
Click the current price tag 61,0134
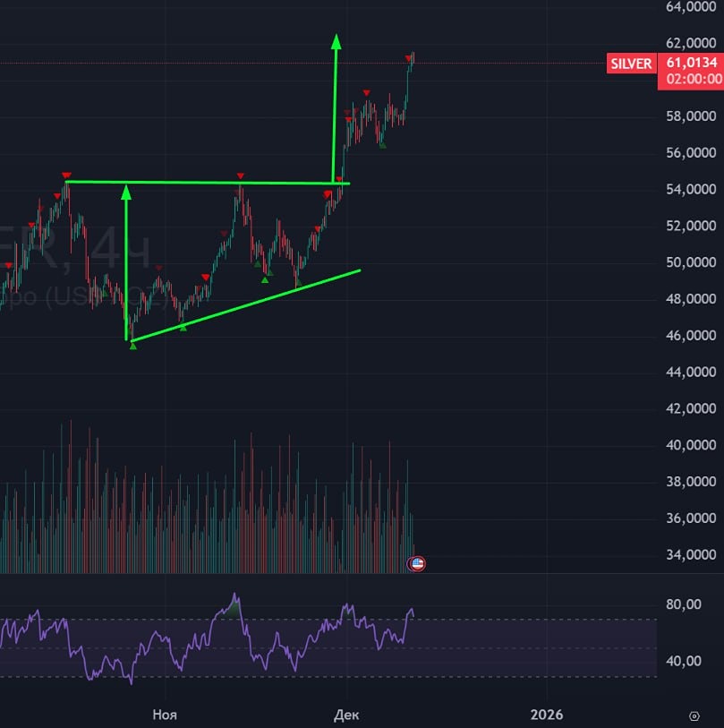(691, 63)
